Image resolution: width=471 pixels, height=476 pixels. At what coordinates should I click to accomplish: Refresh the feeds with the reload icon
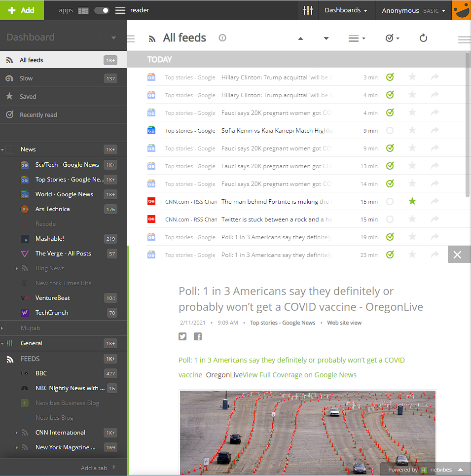[x=423, y=38]
